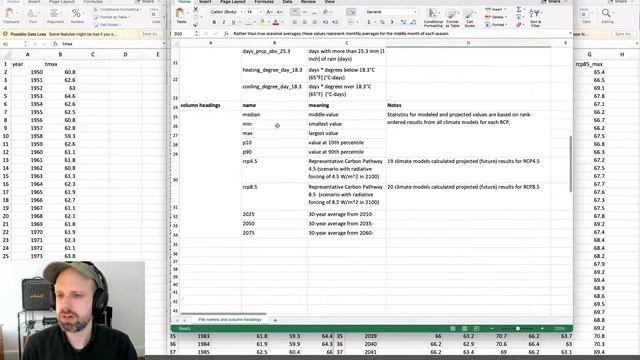Click the vertical scrollbar of front window
Image resolution: width=640 pixels, height=360 pixels.
tap(570, 163)
